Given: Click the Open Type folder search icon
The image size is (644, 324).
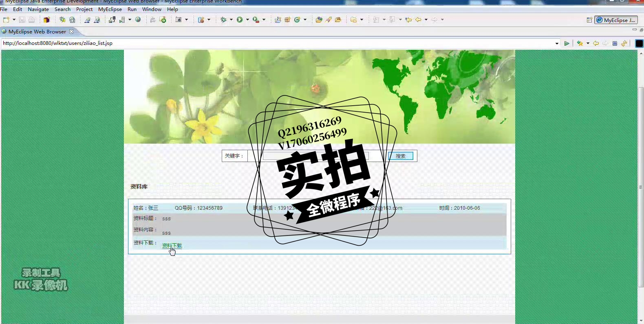Looking at the screenshot, I should click(319, 20).
